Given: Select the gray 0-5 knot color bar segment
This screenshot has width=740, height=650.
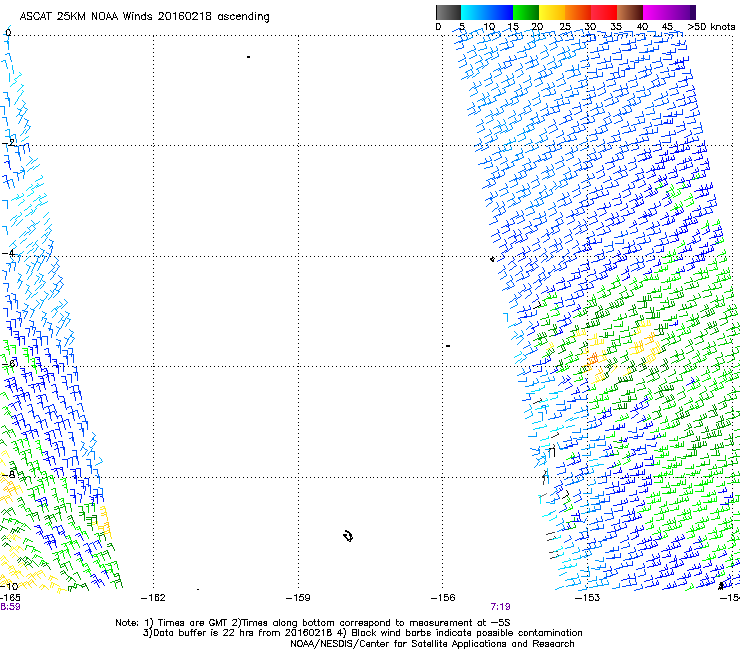Looking at the screenshot, I should [448, 12].
